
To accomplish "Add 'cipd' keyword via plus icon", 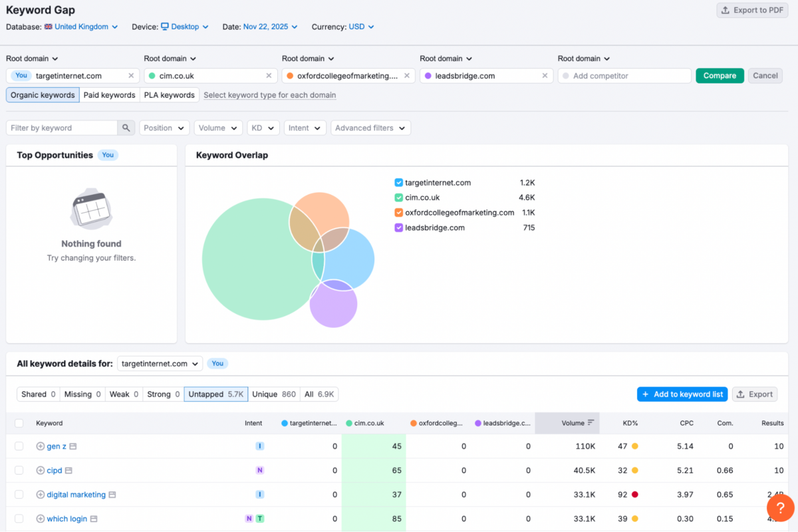I will (40, 470).
